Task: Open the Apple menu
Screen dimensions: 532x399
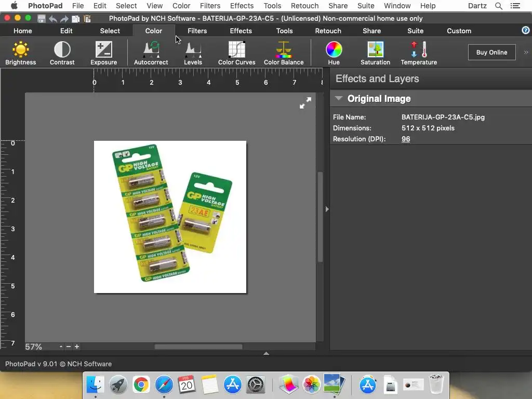Action: pyautogui.click(x=14, y=6)
